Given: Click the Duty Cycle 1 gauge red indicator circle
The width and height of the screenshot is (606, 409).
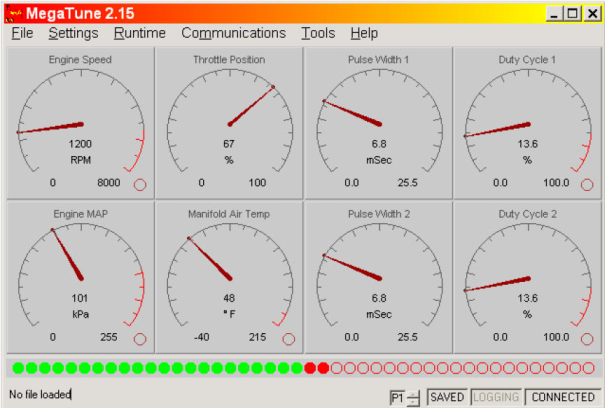Looking at the screenshot, I should point(588,184).
